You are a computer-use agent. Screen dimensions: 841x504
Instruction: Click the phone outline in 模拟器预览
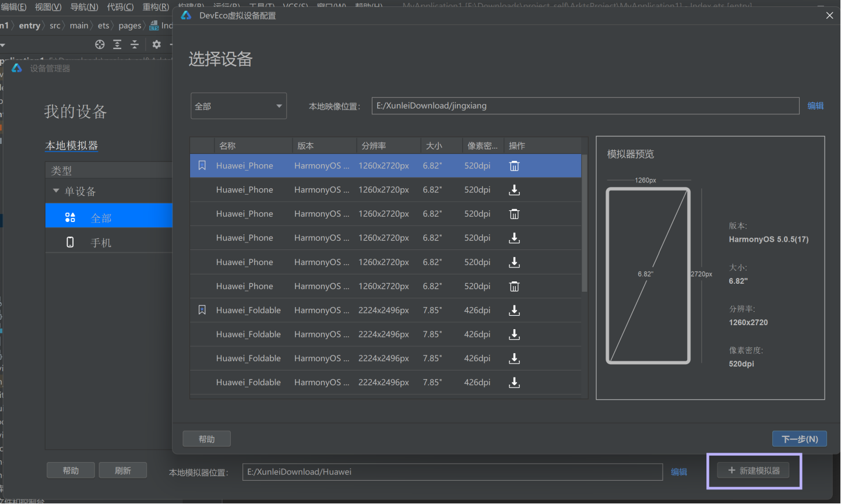point(648,276)
